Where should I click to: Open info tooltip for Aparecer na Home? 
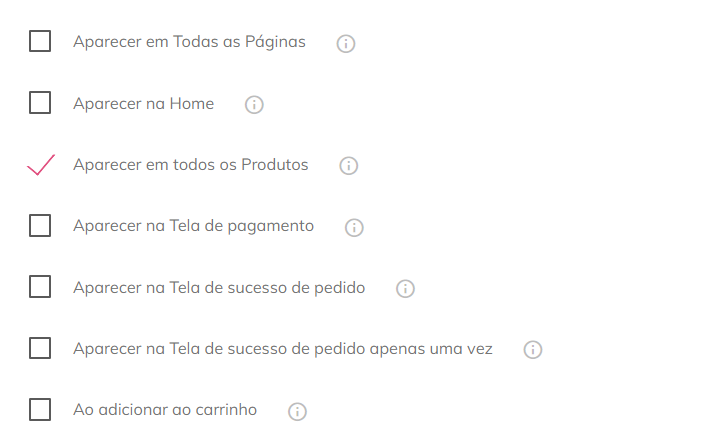tap(254, 105)
